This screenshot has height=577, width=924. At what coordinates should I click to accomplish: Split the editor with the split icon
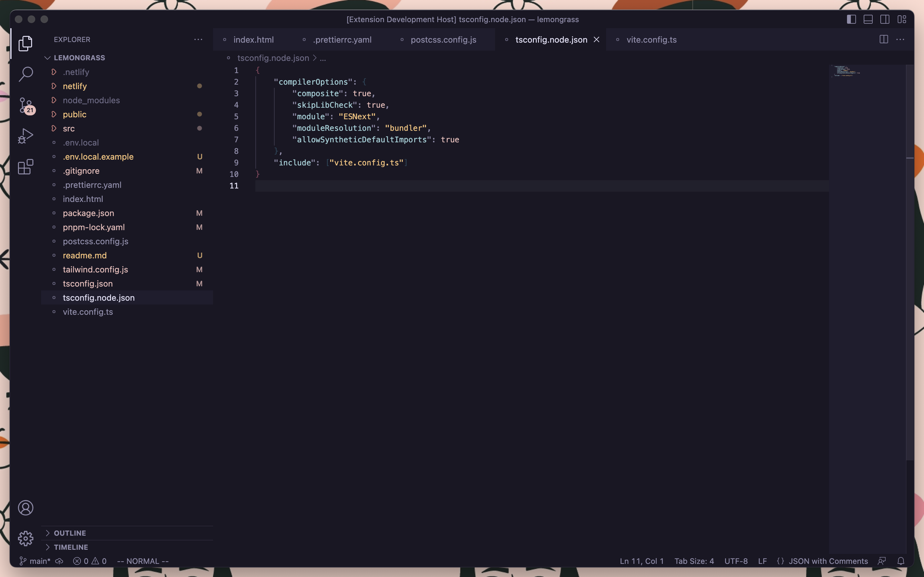(x=884, y=39)
